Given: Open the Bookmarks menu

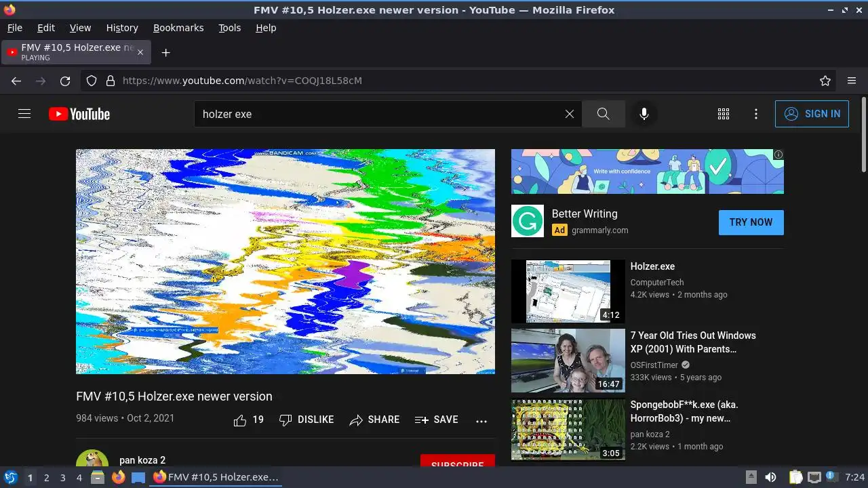Looking at the screenshot, I should (178, 28).
